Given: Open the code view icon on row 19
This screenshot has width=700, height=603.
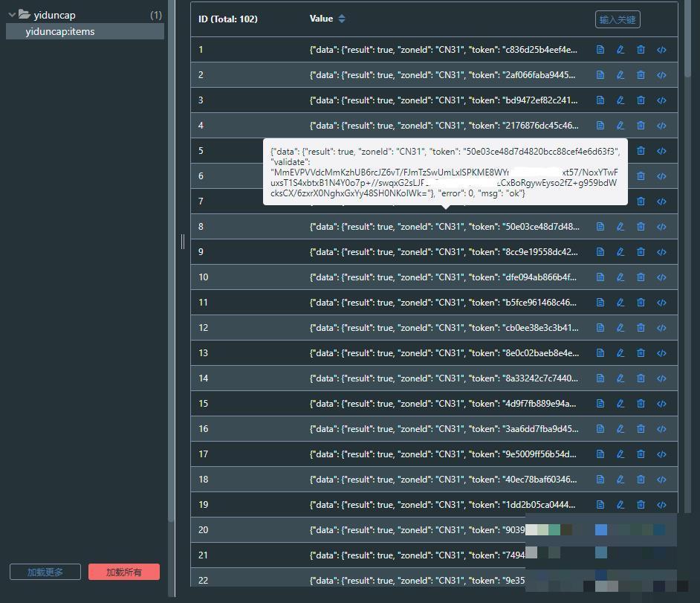Looking at the screenshot, I should [661, 505].
